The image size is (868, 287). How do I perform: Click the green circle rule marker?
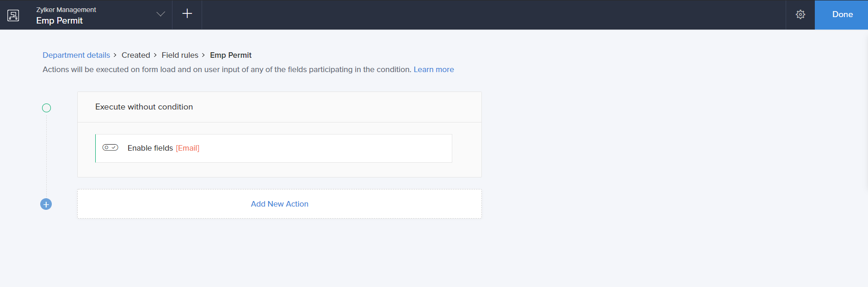(47, 108)
